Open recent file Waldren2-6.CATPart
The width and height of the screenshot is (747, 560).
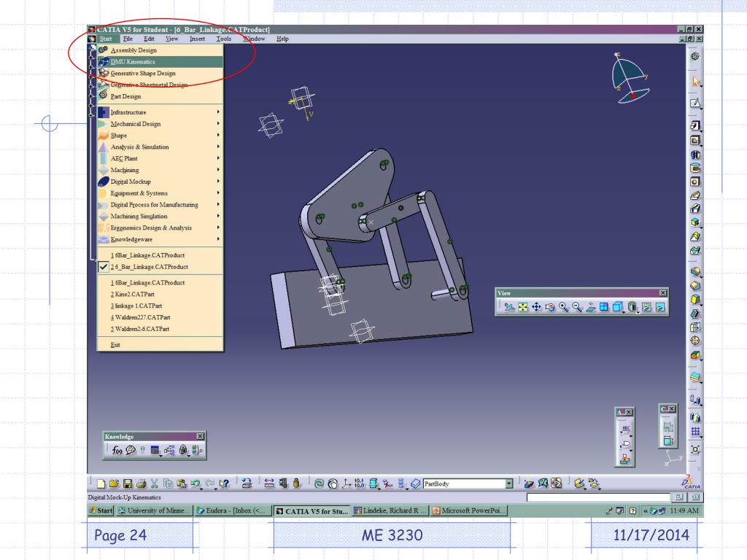160,329
